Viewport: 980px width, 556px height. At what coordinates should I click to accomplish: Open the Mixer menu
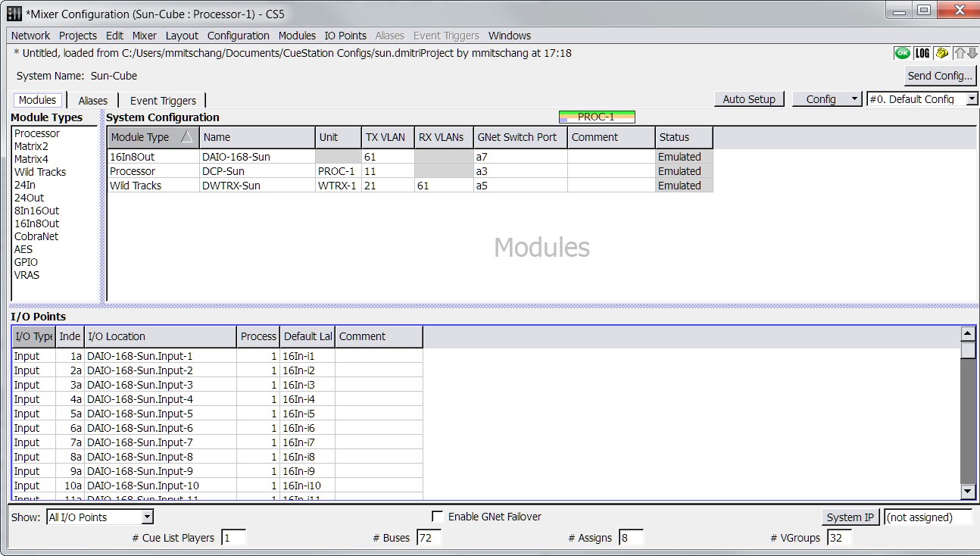click(x=145, y=36)
